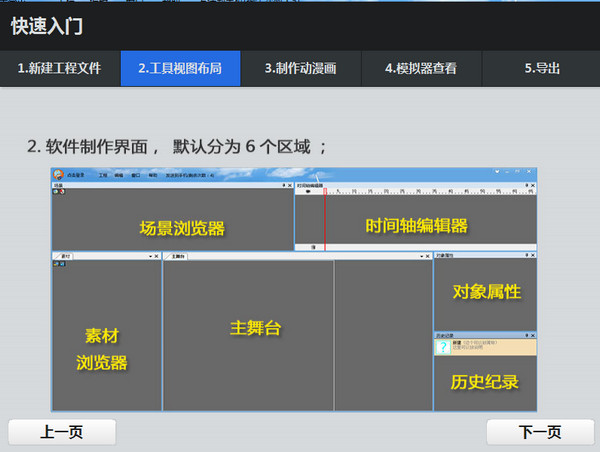Open the 5.导出 tab
The width and height of the screenshot is (600, 452).
pos(541,69)
